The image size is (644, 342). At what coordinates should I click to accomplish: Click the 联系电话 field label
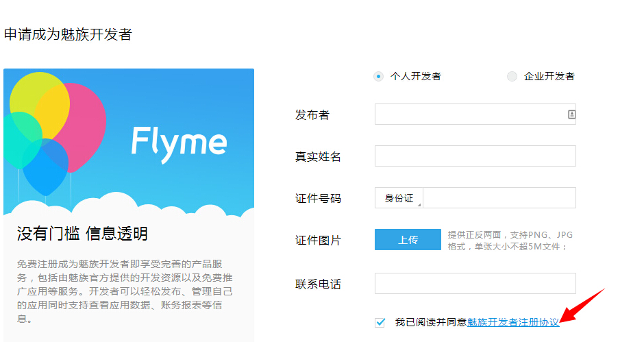(x=318, y=284)
